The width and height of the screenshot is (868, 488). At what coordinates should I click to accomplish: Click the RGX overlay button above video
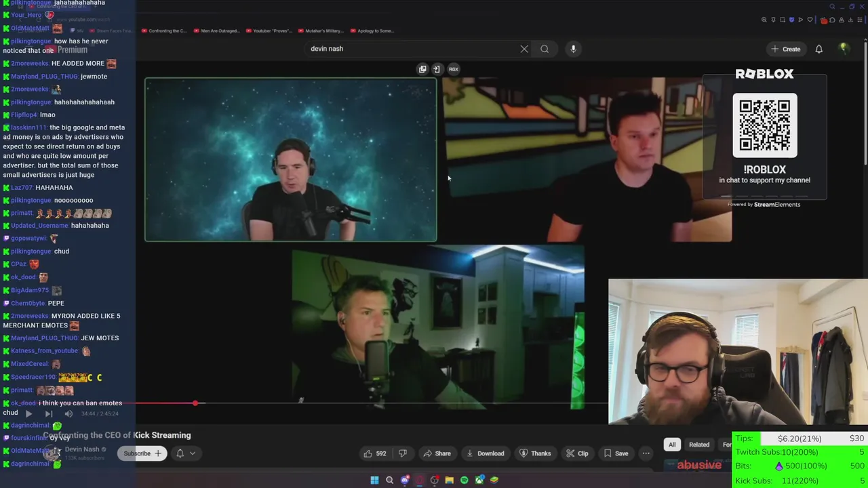454,69
